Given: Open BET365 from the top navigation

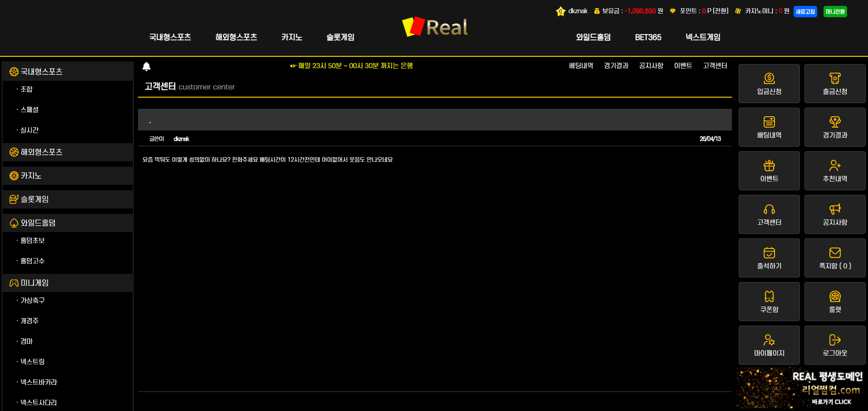Looking at the screenshot, I should tap(648, 37).
